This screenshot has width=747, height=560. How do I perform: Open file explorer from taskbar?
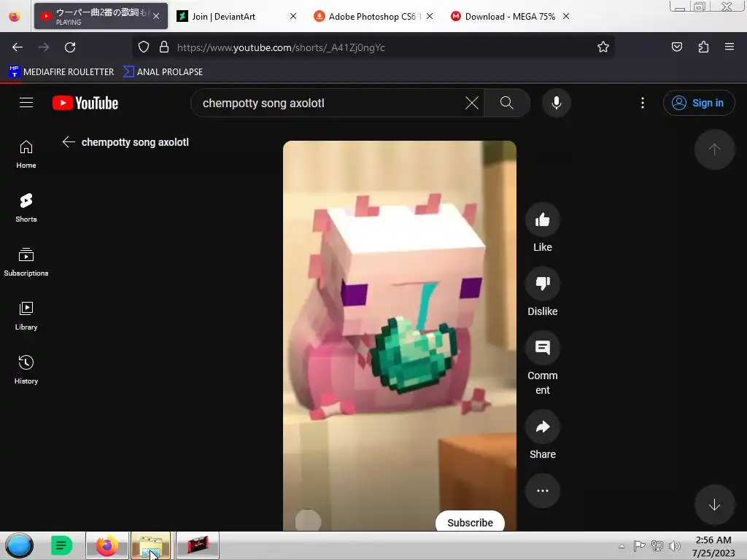[151, 545]
